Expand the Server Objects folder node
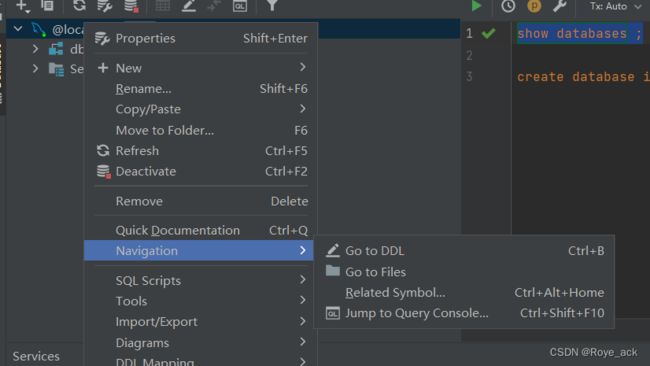 click(36, 68)
